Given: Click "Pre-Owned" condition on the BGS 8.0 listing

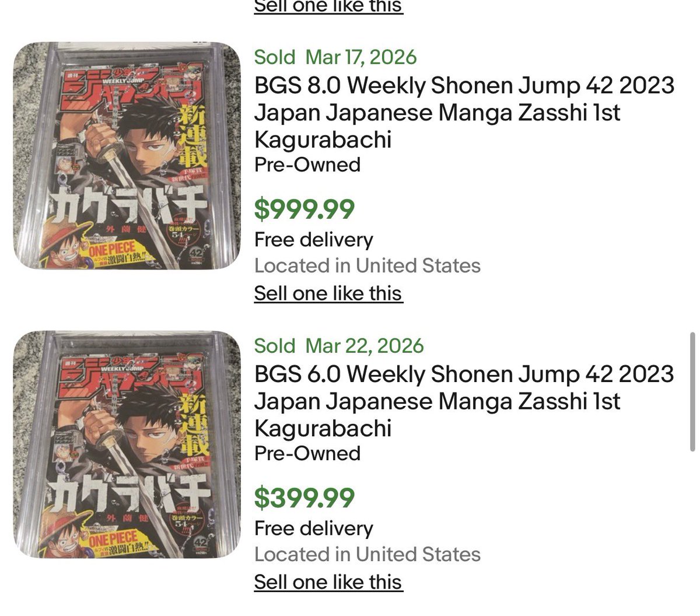Looking at the screenshot, I should coord(307,165).
